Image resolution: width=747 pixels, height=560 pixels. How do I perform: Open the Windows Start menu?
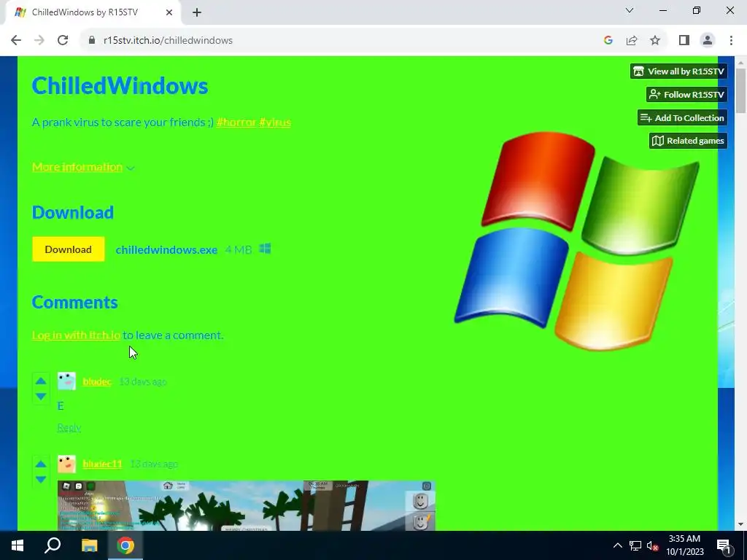[18, 545]
